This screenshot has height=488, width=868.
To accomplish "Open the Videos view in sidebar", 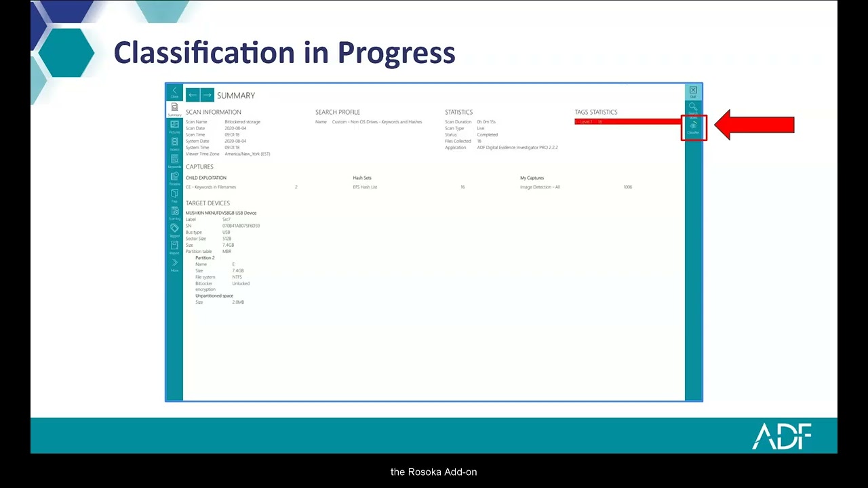I will [x=174, y=144].
